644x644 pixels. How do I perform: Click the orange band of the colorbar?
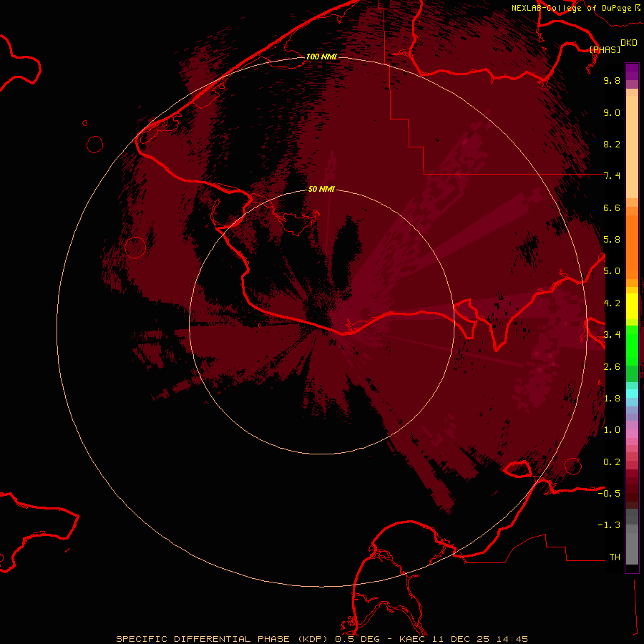pyautogui.click(x=632, y=248)
